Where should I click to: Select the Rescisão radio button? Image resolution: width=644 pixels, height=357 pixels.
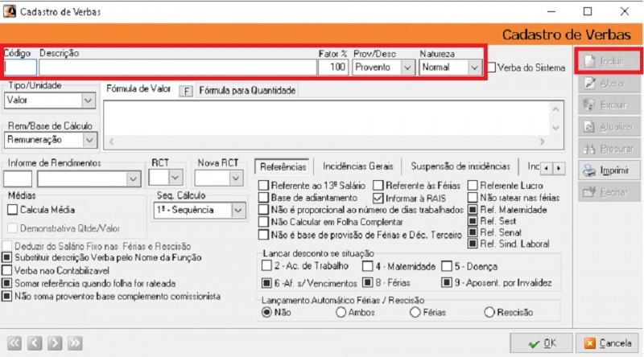489,312
